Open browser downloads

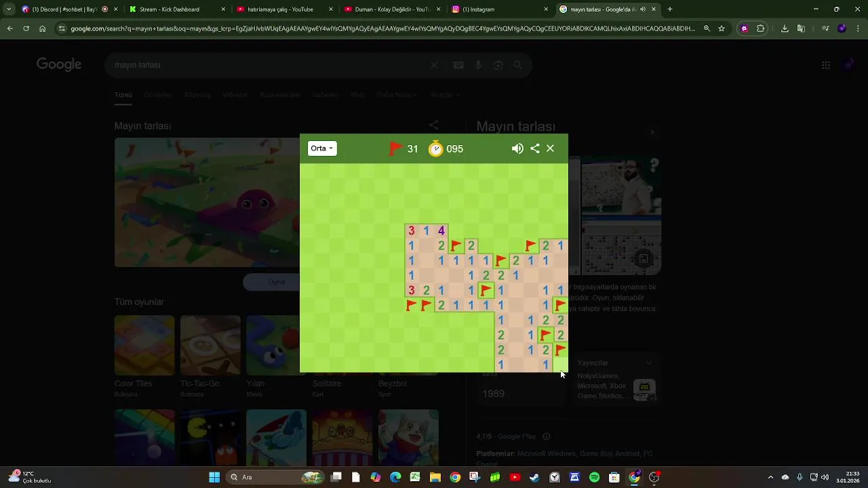pos(785,28)
